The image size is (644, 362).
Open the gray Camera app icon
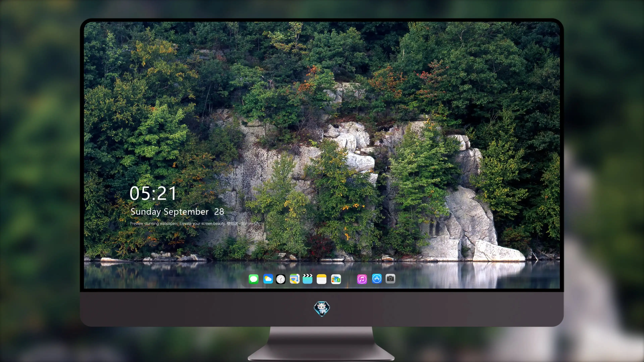click(x=390, y=279)
